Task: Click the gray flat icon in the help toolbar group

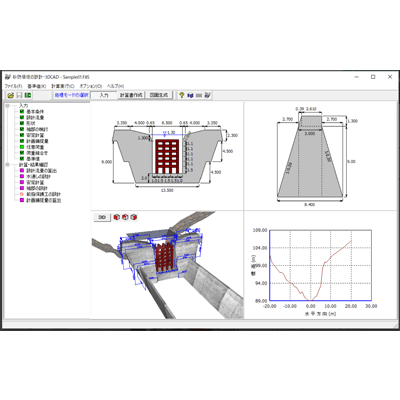Action: 199,95
